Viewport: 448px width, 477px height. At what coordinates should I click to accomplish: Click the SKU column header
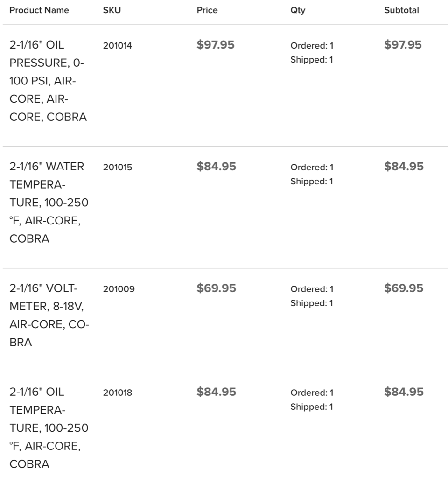112,10
